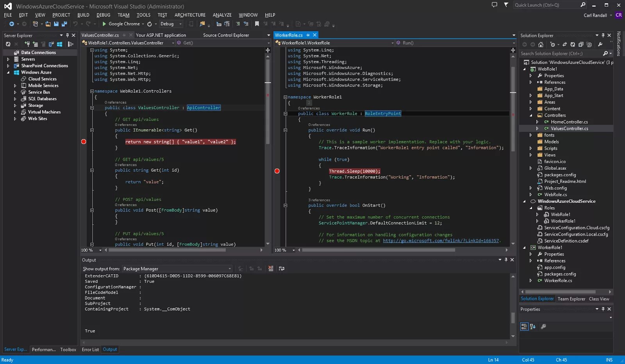Open the TOOLS menu
Image resolution: width=625 pixels, height=364 pixels.
pyautogui.click(x=143, y=15)
